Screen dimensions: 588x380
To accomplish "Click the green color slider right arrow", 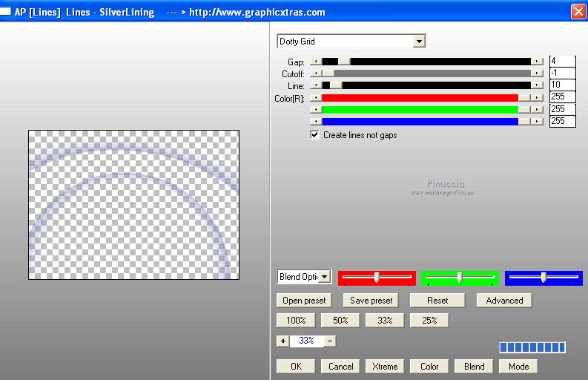I will click(537, 110).
